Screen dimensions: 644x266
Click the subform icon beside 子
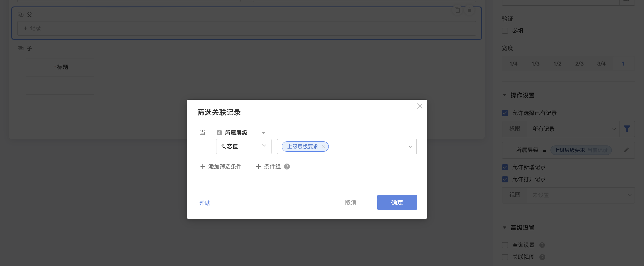pyautogui.click(x=21, y=48)
